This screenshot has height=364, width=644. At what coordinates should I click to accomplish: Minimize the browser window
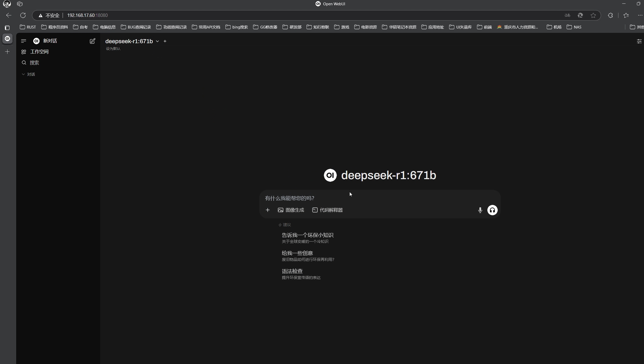624,4
